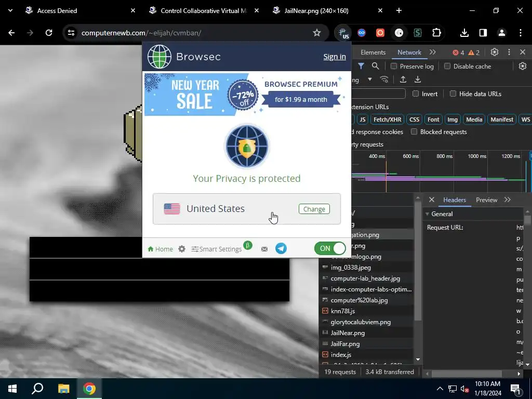The image size is (532, 399).
Task: Open the Extensions puzzle-piece menu
Action: pyautogui.click(x=436, y=33)
